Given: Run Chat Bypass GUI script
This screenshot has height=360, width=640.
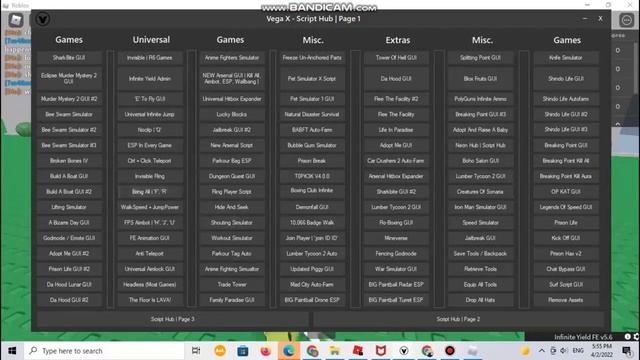Looking at the screenshot, I should pos(566,269).
